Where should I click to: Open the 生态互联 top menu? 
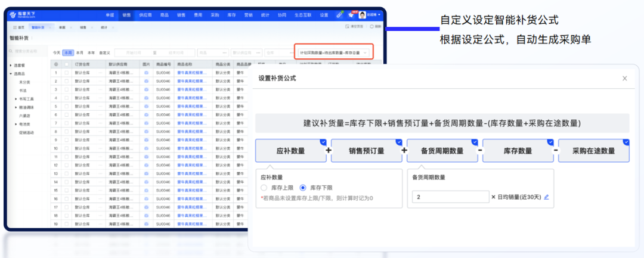pyautogui.click(x=303, y=15)
